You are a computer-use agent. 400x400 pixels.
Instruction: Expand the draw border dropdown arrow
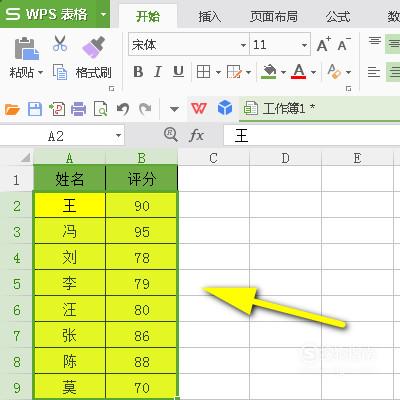pyautogui.click(x=248, y=72)
